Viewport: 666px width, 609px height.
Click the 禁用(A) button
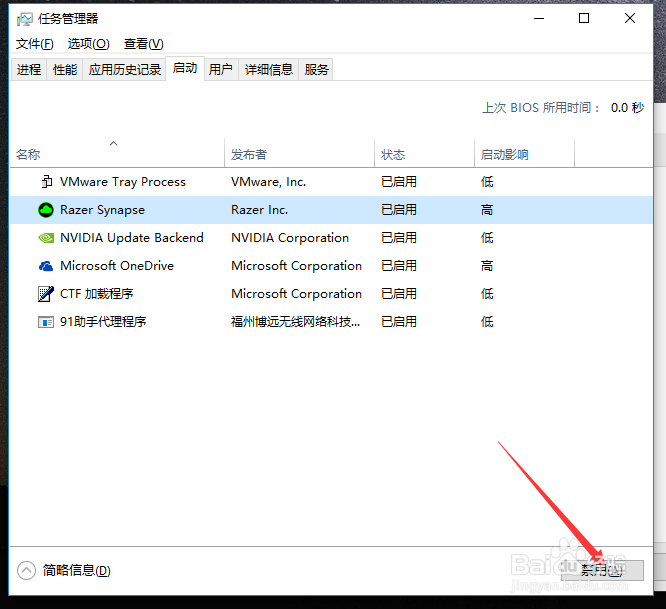pyautogui.click(x=602, y=570)
